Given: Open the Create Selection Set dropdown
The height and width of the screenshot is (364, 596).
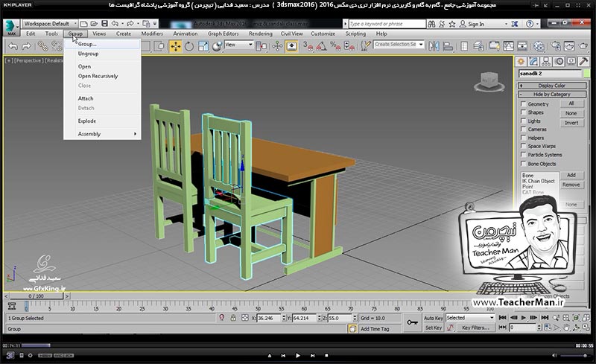Looking at the screenshot, I should tap(399, 45).
